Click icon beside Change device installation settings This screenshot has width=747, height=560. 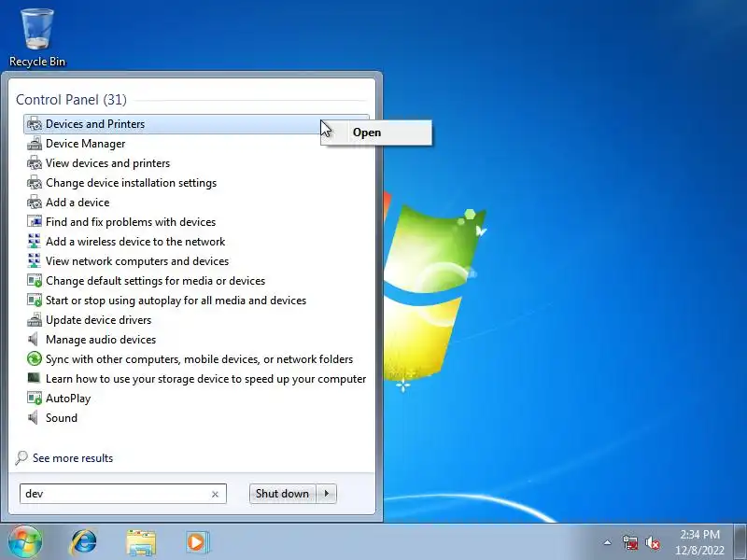35,182
